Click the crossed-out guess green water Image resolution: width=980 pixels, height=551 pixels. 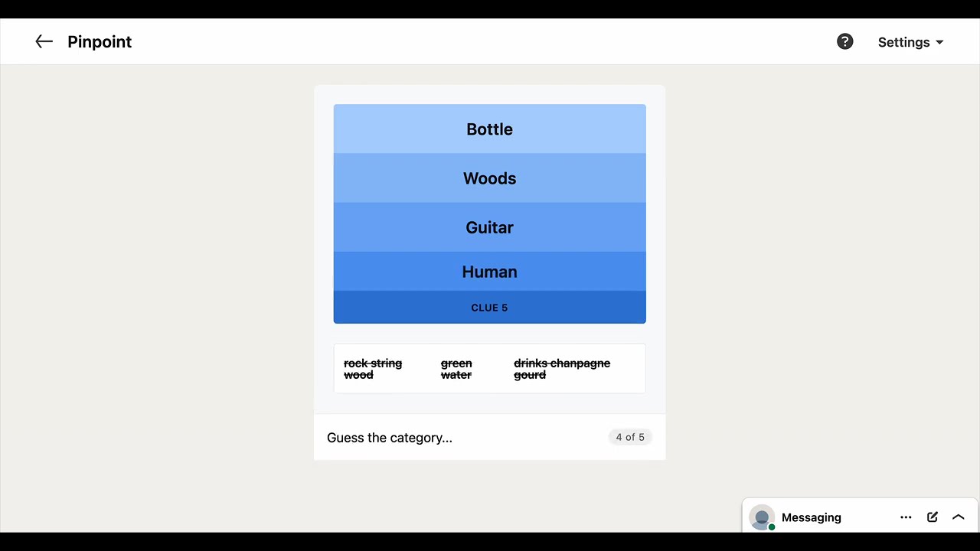click(456, 369)
